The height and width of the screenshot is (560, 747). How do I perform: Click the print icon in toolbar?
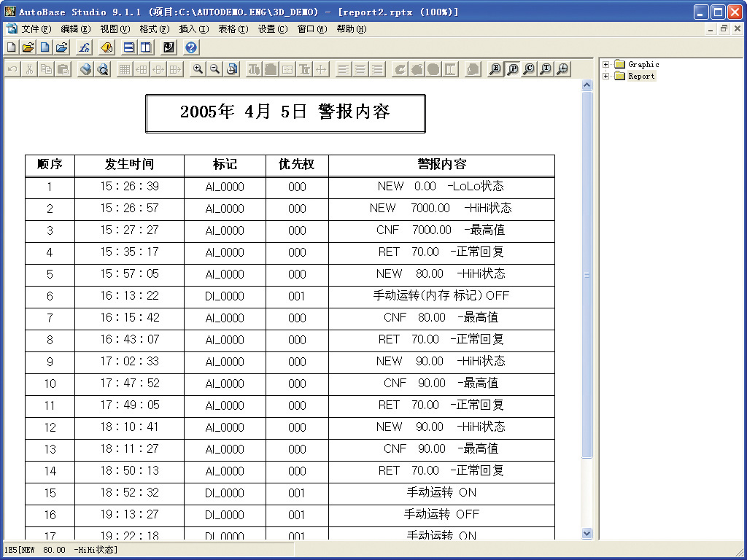[86, 69]
